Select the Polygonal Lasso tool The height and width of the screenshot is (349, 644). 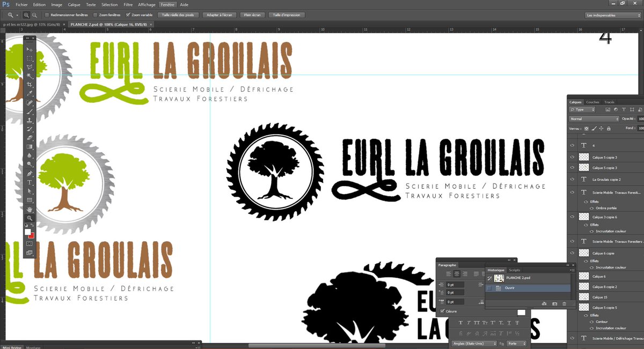tap(30, 67)
